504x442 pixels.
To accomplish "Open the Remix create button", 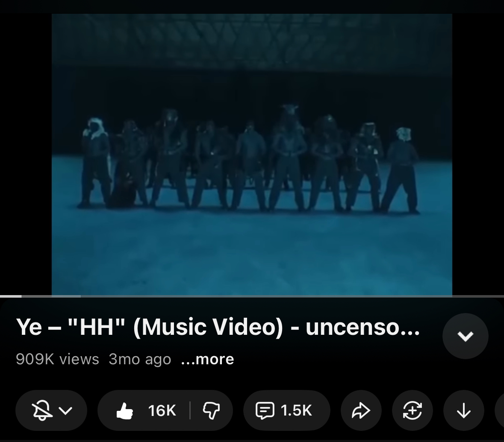I will pos(413,410).
